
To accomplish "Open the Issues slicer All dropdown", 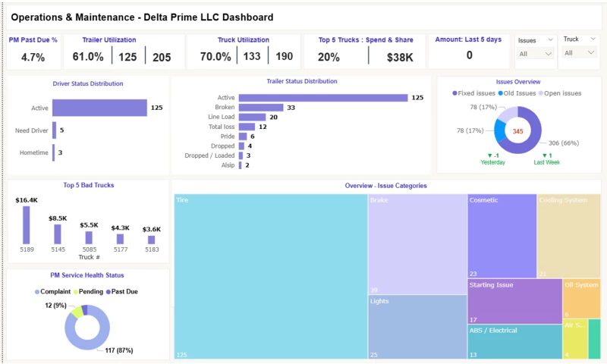I will pos(536,54).
